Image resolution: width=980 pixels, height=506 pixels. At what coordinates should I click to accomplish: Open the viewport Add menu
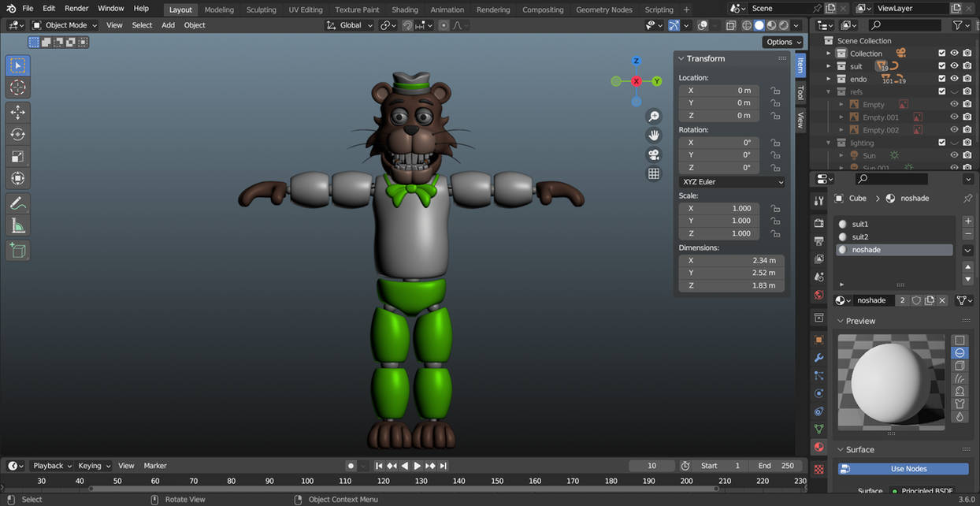168,25
